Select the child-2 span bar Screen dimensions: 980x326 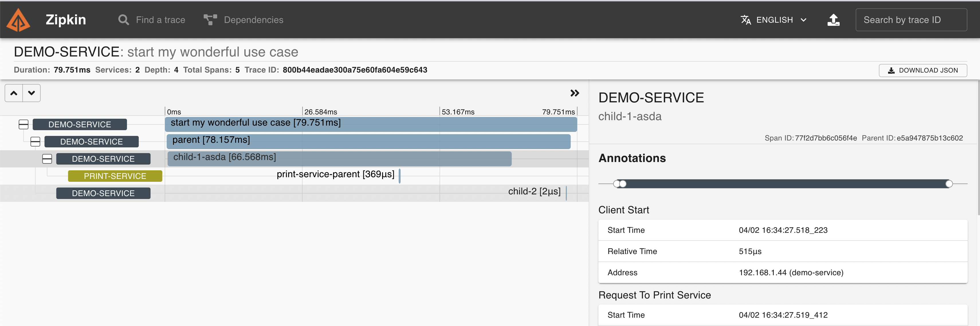tap(566, 193)
